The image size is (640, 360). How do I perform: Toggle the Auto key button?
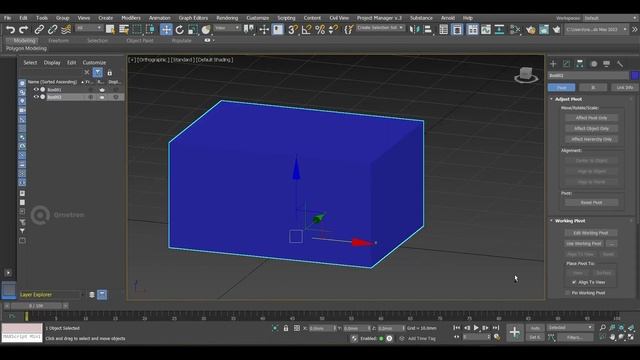[x=535, y=328]
